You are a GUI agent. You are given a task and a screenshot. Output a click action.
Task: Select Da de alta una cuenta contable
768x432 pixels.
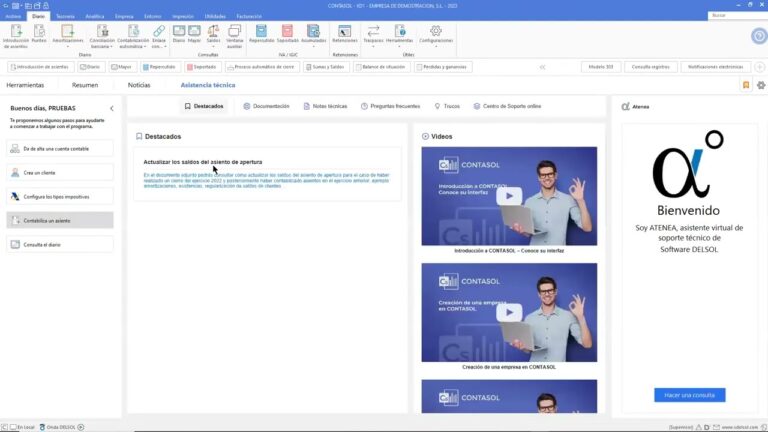(60, 148)
